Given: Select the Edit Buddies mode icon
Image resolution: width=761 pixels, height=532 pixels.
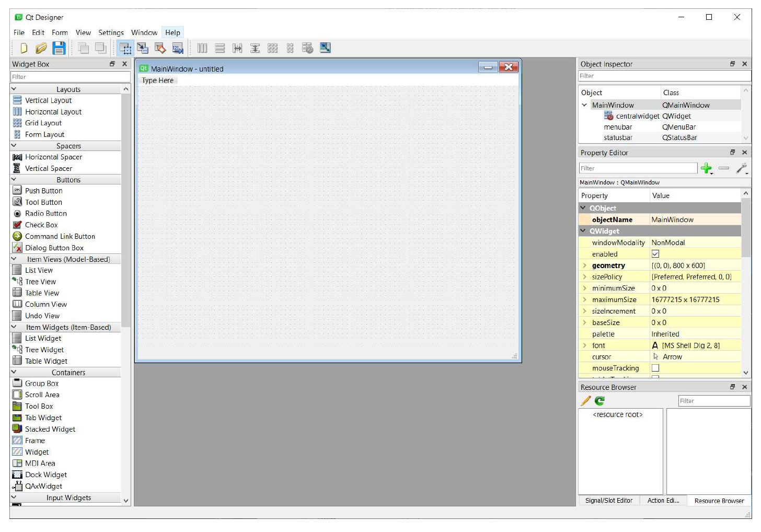Looking at the screenshot, I should [160, 48].
